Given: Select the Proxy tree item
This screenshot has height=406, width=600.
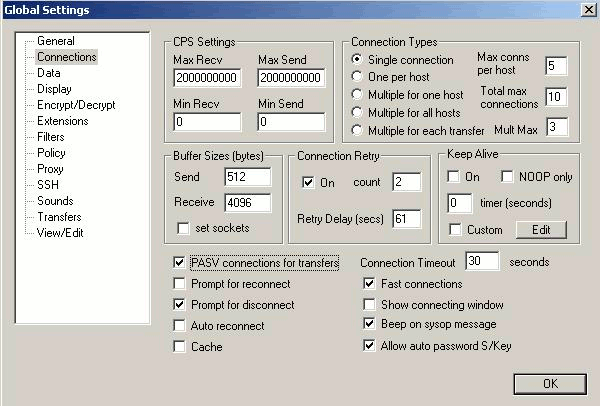Looking at the screenshot, I should pyautogui.click(x=51, y=169).
